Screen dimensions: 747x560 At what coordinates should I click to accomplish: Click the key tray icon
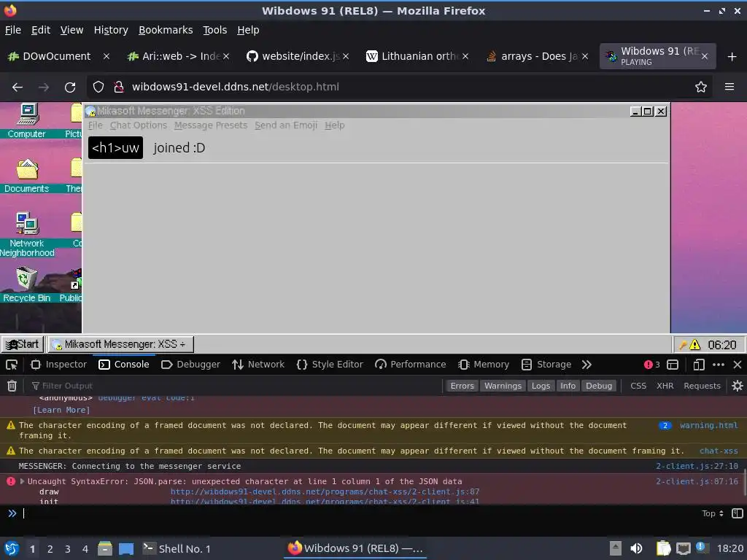(683, 344)
